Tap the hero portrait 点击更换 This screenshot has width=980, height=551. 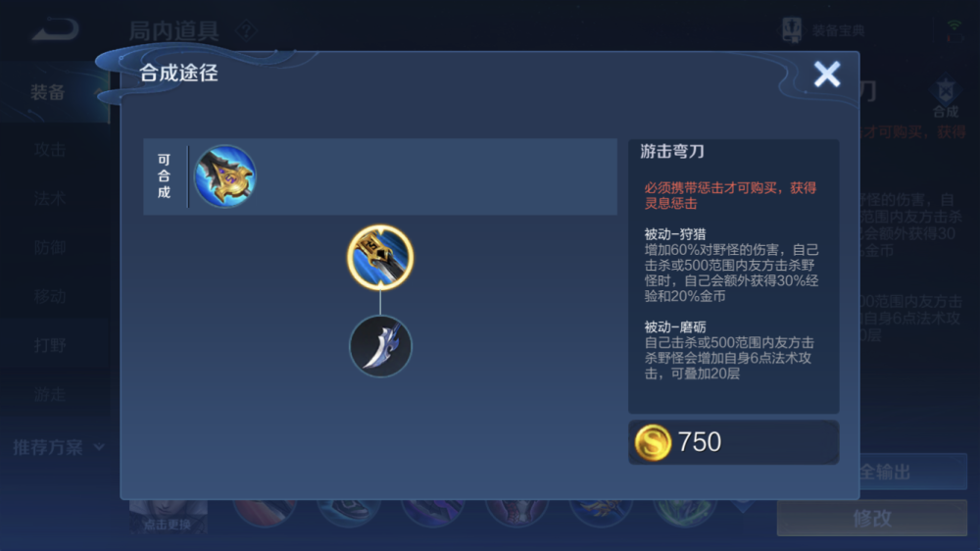pos(169,517)
